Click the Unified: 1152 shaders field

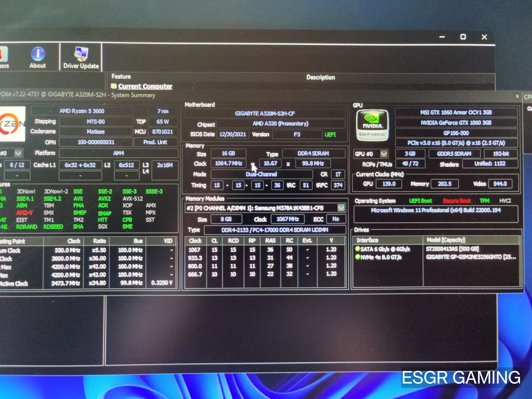pyautogui.click(x=490, y=164)
